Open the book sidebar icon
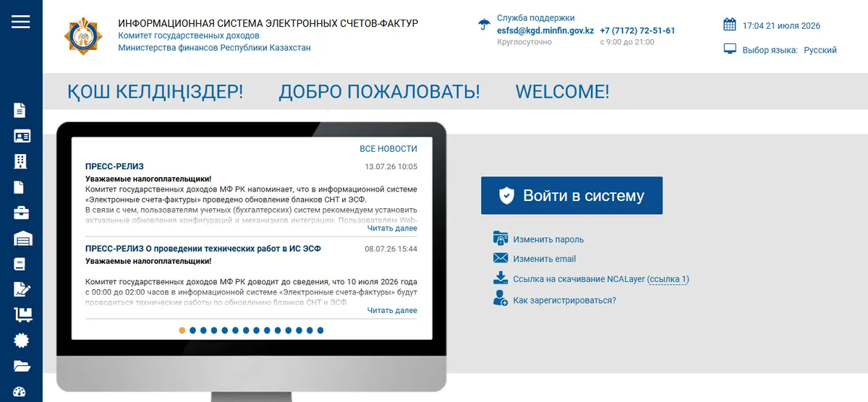868x402 pixels. pos(20,264)
